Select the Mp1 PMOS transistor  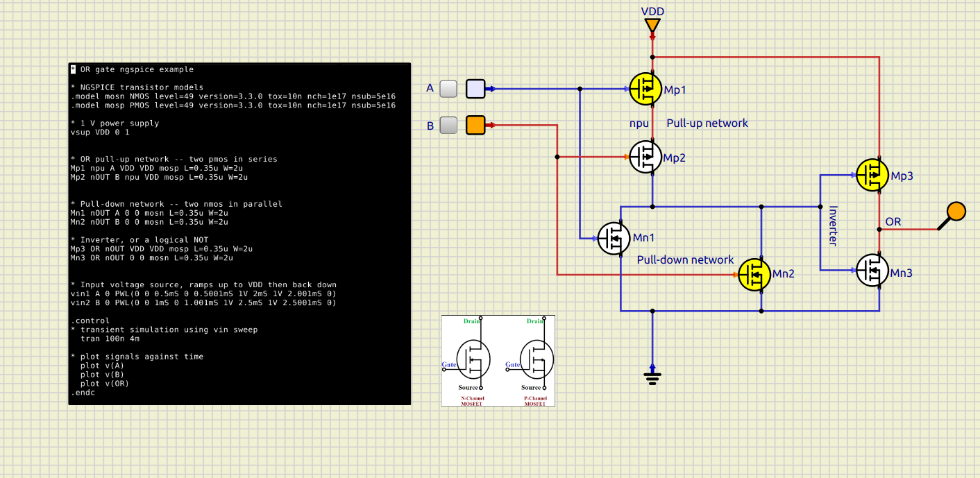point(645,89)
